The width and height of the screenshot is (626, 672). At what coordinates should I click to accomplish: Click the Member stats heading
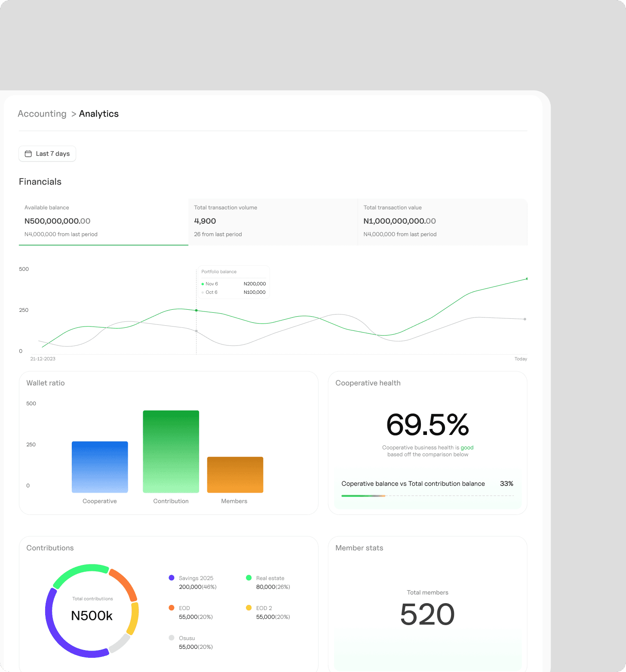[x=359, y=548]
